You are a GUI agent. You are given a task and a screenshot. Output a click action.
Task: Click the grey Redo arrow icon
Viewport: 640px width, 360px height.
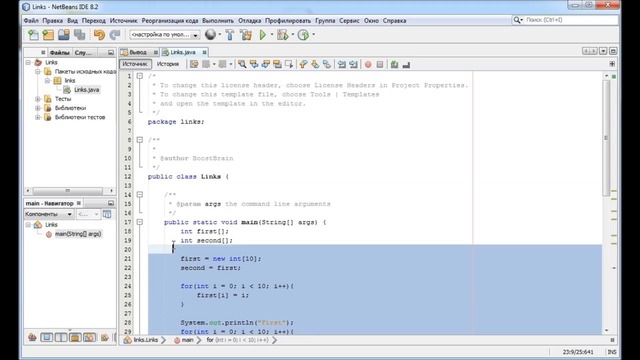(115, 35)
